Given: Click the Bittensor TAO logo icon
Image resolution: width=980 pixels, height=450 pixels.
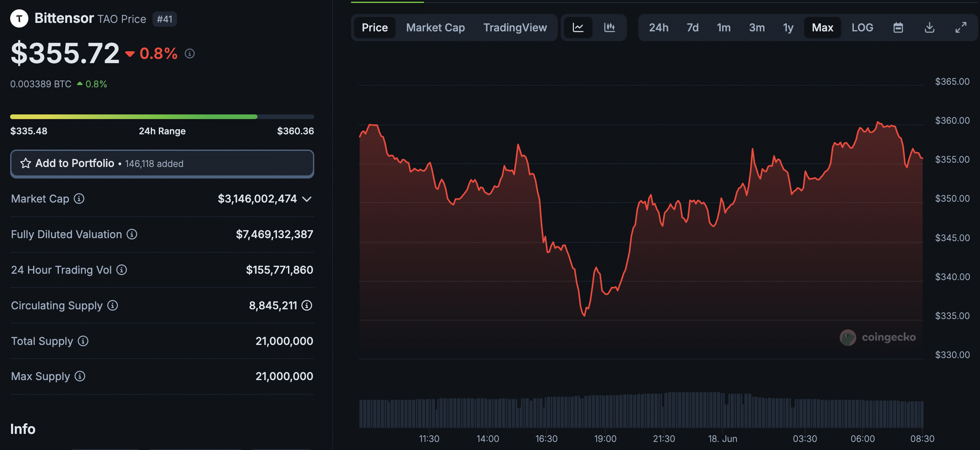Looking at the screenshot, I should [19, 19].
